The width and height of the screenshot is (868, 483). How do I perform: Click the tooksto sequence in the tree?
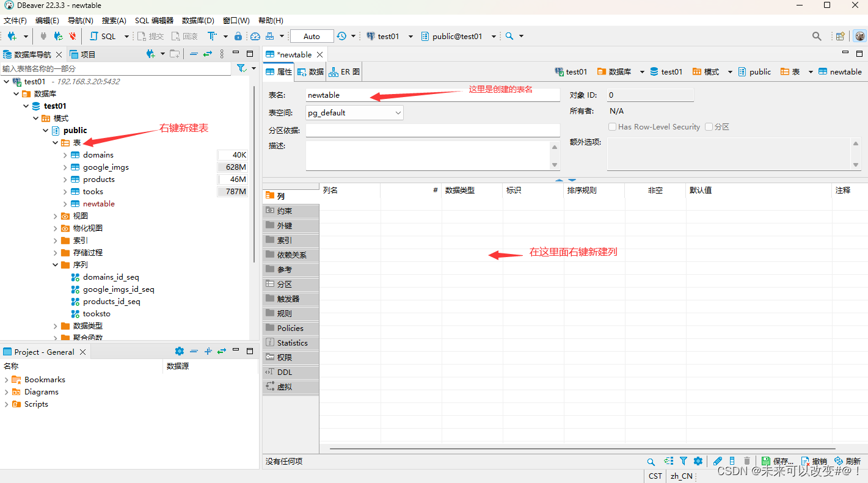97,313
